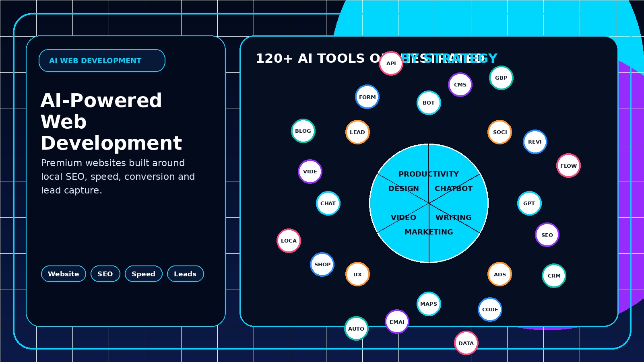
Task: Click the CMS tool bubble
Action: (x=460, y=84)
